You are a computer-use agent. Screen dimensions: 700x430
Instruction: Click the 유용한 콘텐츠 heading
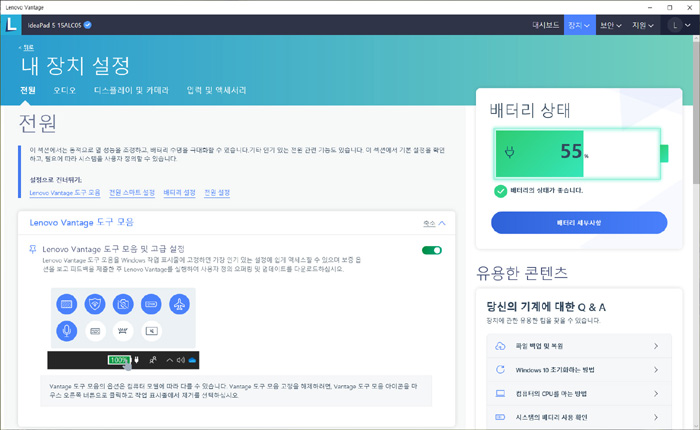click(522, 273)
